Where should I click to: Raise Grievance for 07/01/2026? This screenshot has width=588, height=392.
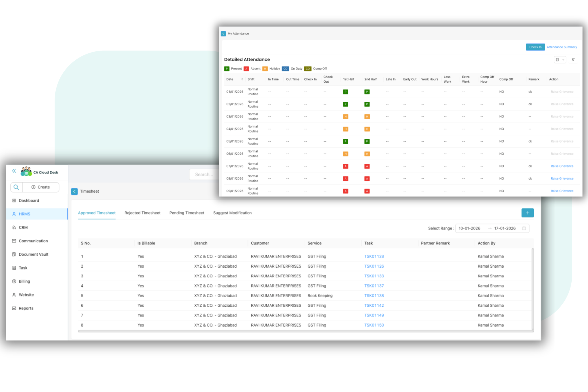coord(562,166)
